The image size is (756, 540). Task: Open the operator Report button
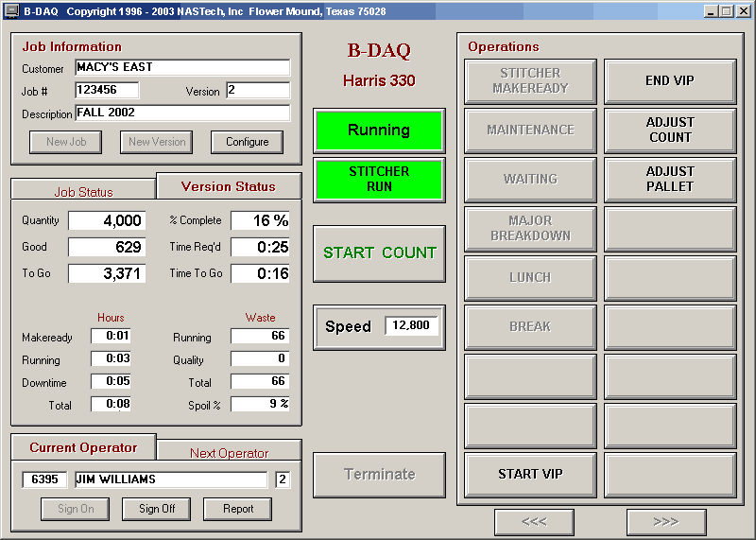point(238,509)
